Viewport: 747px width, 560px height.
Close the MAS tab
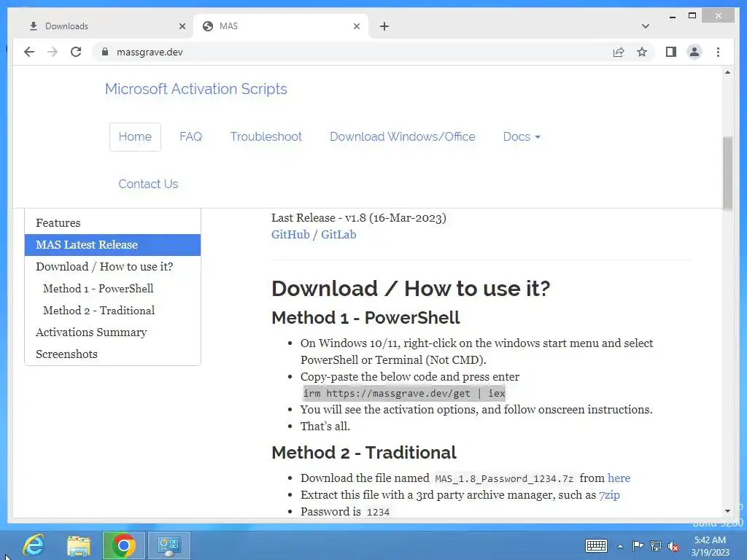click(x=356, y=26)
